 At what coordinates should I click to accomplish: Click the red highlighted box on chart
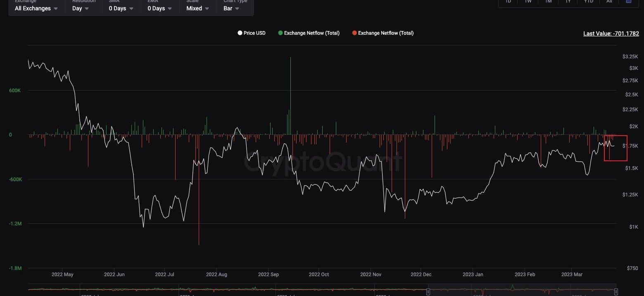(615, 148)
